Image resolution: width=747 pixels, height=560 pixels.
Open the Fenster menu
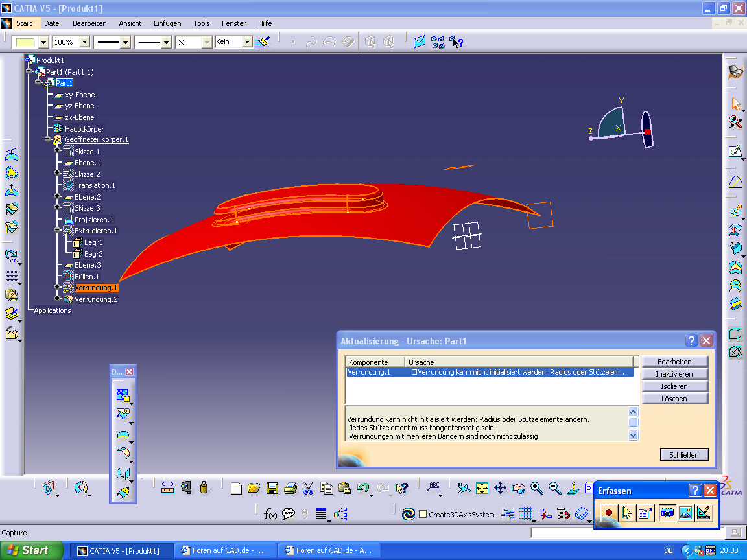pyautogui.click(x=234, y=23)
